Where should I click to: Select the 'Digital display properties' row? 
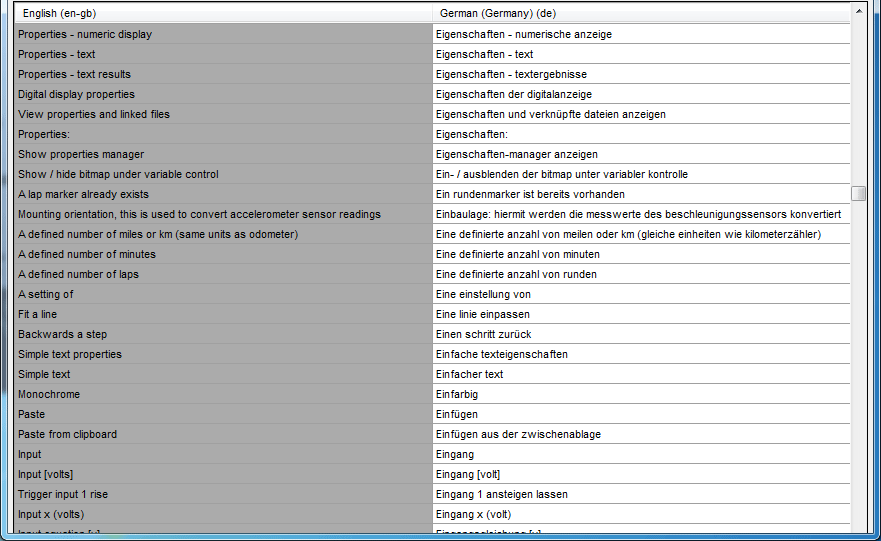click(x=223, y=94)
